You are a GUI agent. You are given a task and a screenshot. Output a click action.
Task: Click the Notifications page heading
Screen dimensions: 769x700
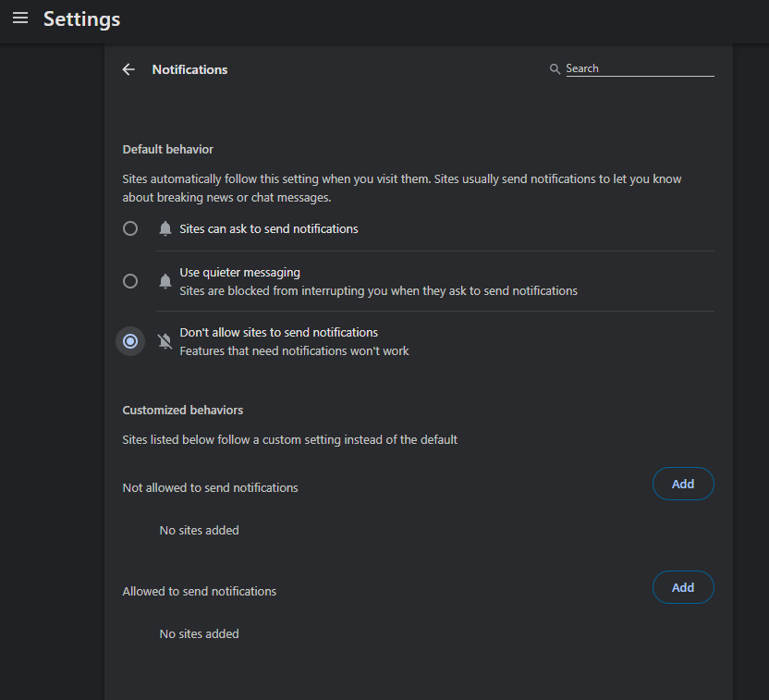(189, 69)
